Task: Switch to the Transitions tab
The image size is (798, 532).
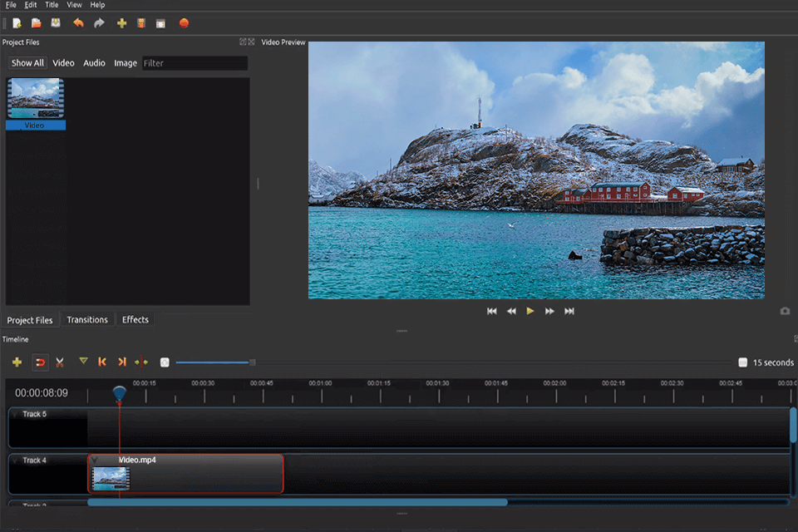Action: point(87,320)
